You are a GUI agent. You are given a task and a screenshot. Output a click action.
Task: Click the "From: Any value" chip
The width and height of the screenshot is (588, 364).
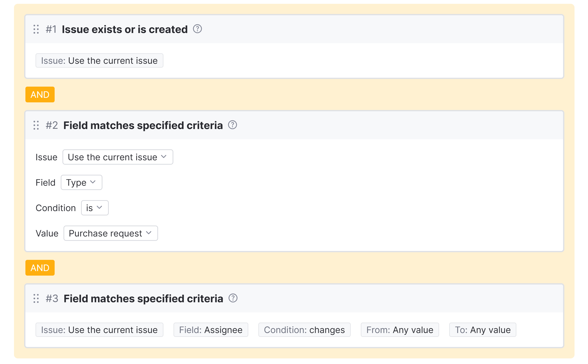400,329
